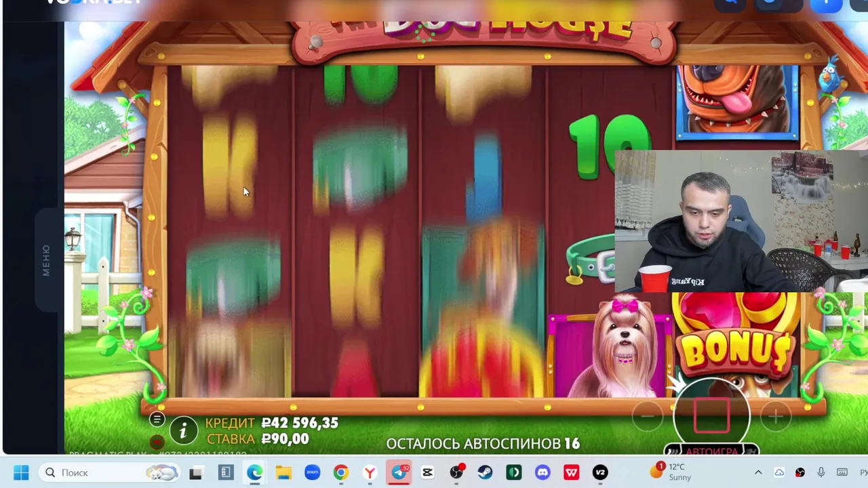Click the ОСТАЛОСЬ АВТОСПИНОВ 16 counter
Screen dimensions: 868x488
click(x=483, y=444)
